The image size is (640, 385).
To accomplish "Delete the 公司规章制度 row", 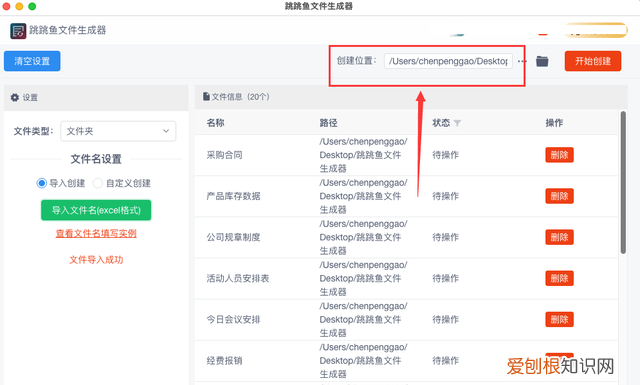I will (559, 237).
